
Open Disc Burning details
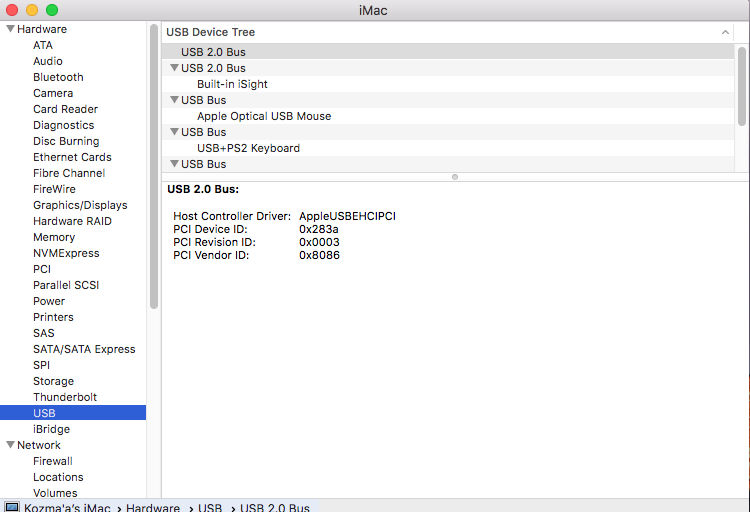pos(66,141)
